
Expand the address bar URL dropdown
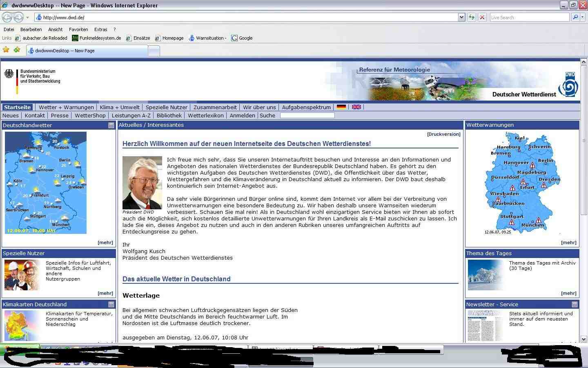461,17
